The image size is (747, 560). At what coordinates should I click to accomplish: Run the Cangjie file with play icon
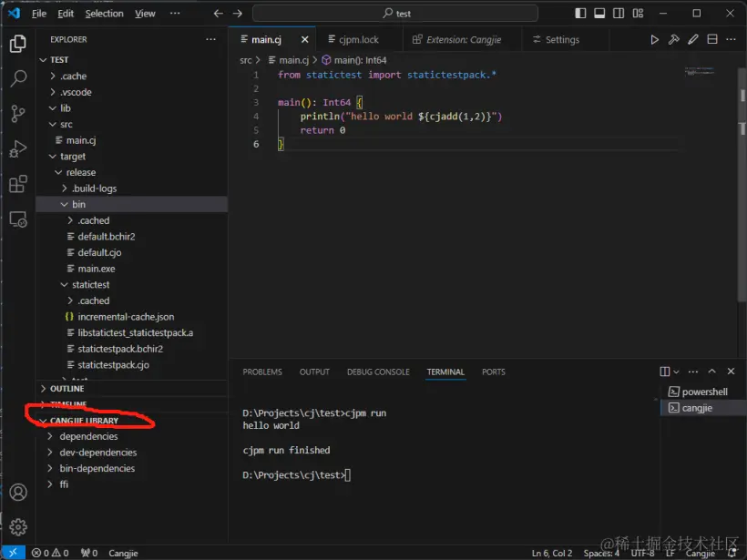(x=655, y=39)
